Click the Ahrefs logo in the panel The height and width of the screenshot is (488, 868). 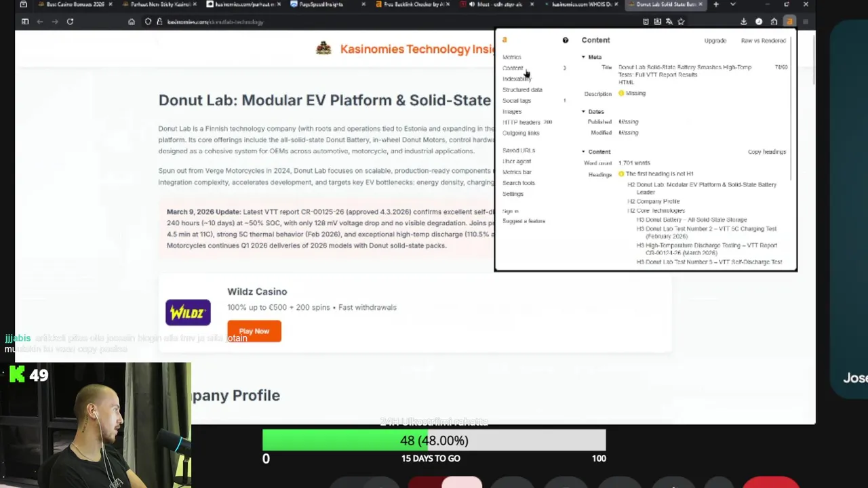pos(505,41)
